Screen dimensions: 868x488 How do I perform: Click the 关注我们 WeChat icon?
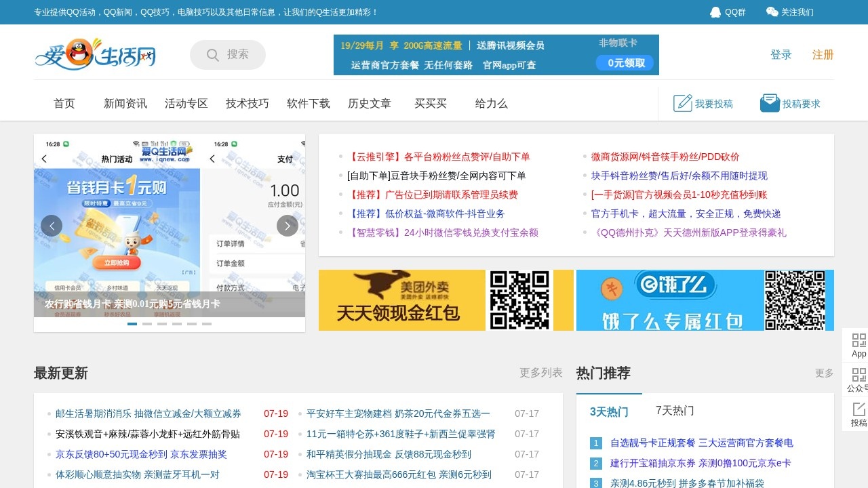(x=772, y=12)
